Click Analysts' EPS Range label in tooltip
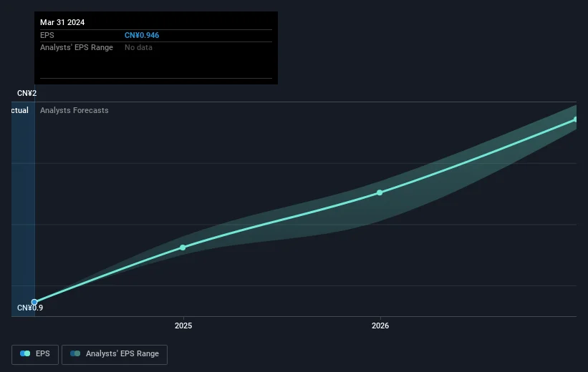Viewport: 588px width, 372px height. pos(75,47)
